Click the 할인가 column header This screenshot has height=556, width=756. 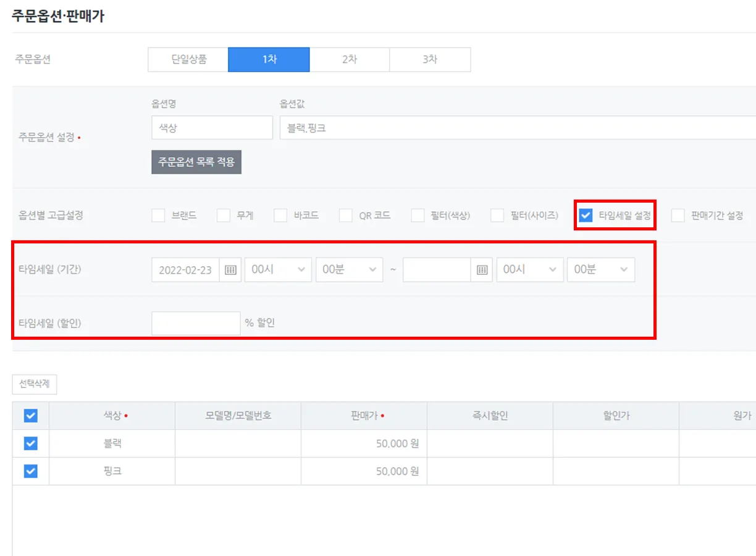(x=616, y=416)
